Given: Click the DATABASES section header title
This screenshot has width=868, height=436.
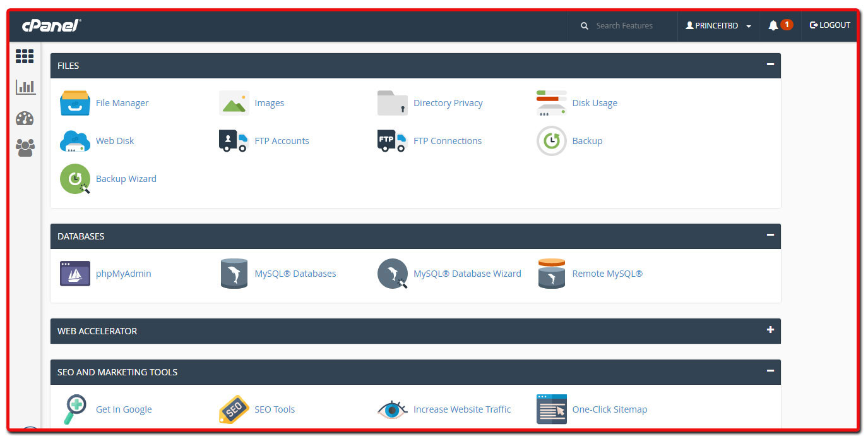Looking at the screenshot, I should 81,236.
